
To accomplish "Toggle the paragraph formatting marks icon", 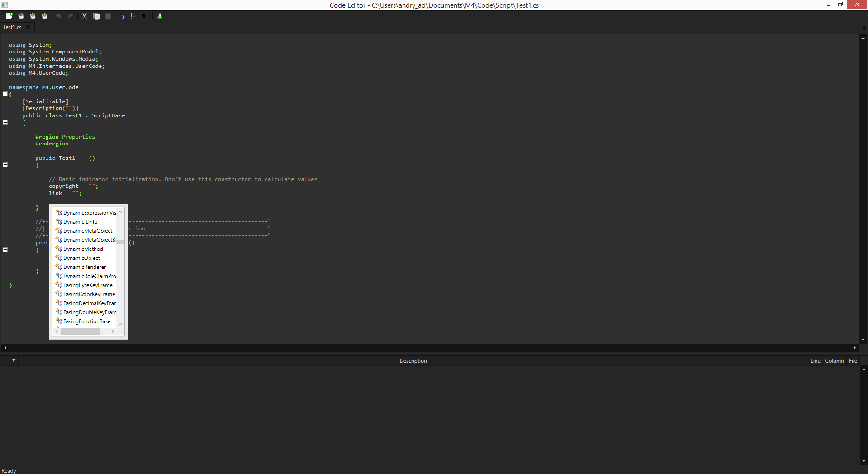I will (x=146, y=16).
